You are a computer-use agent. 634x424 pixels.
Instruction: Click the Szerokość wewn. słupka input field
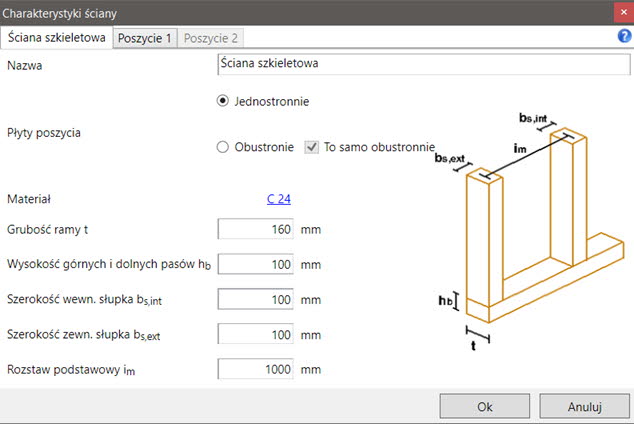(256, 300)
